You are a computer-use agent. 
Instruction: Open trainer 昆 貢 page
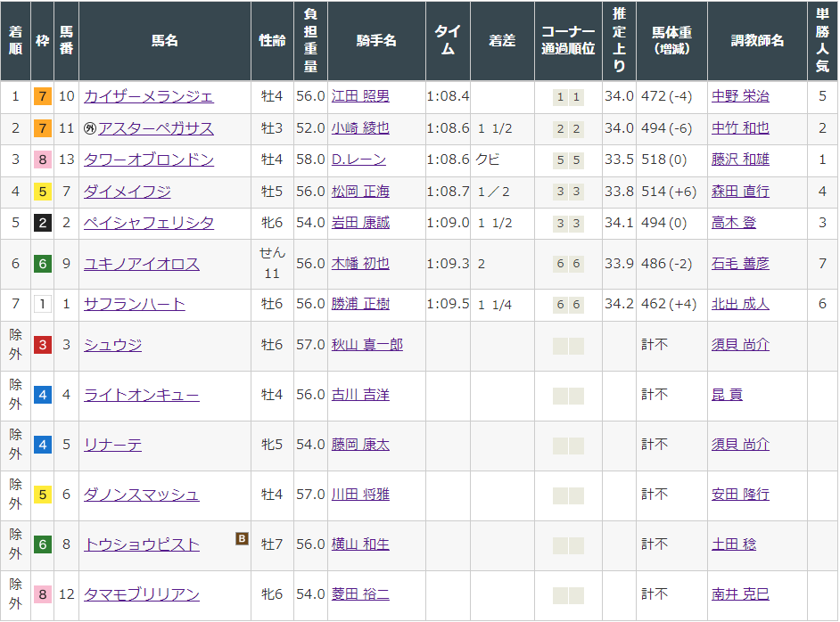tap(727, 395)
